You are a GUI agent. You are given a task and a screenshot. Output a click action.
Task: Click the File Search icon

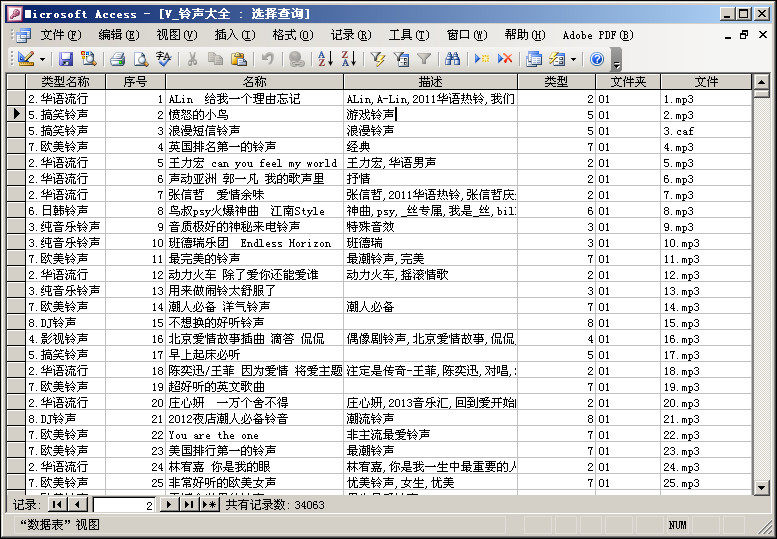pyautogui.click(x=88, y=59)
